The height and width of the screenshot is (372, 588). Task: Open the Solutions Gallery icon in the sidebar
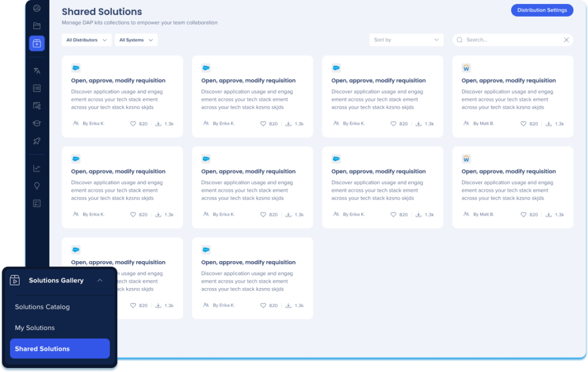click(36, 44)
